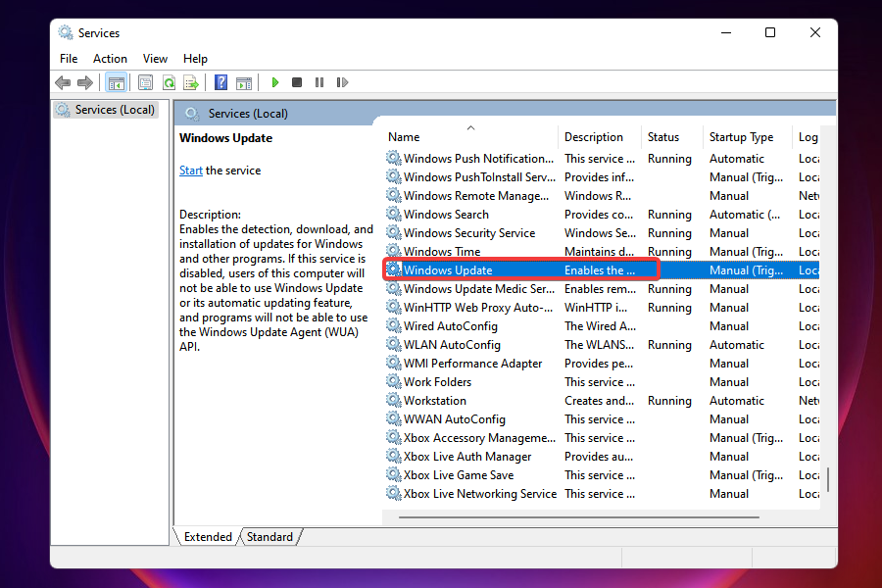Select the Windows PushToInstall Service name
The width and height of the screenshot is (882, 588).
tap(479, 177)
